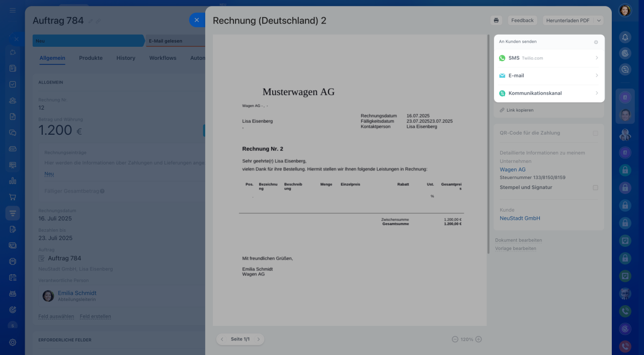Click the red phone icon in right panel
The image size is (644, 355).
coord(625,346)
